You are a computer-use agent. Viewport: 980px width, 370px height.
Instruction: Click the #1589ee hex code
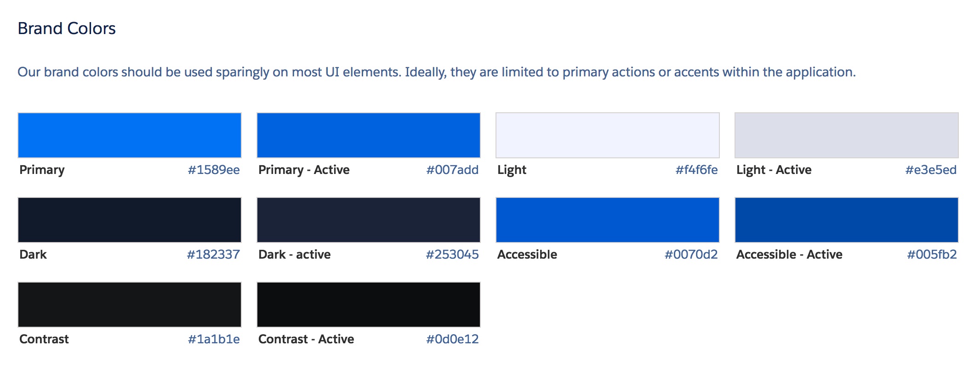(214, 170)
